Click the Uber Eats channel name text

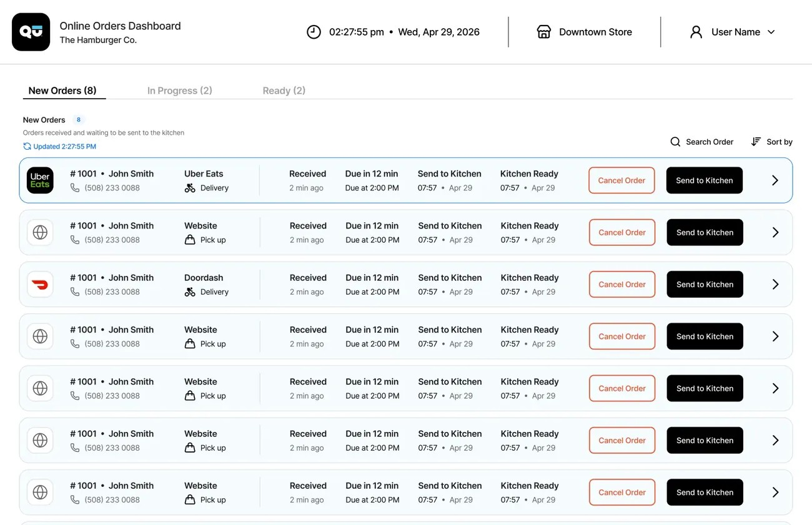[204, 174]
